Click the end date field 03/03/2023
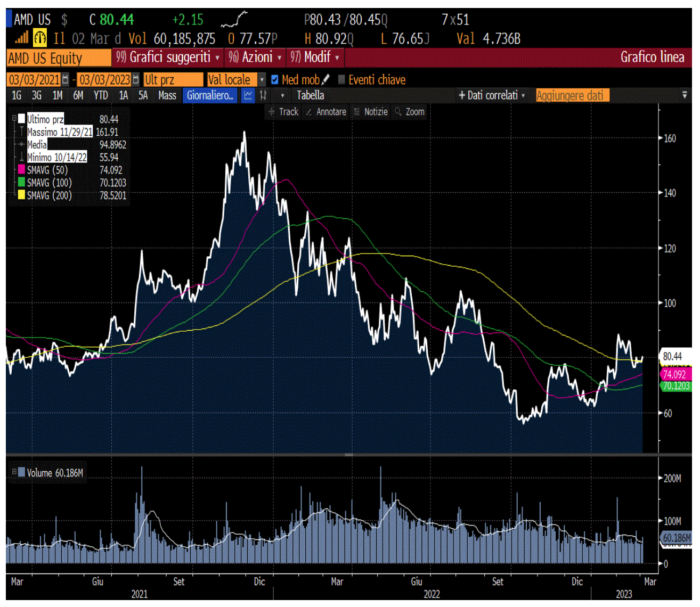Screen dimensions: 700x607 105,80
